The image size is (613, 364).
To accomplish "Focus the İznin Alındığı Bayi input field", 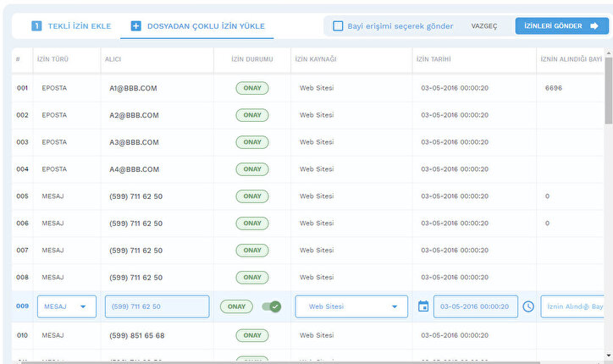I will point(573,306).
